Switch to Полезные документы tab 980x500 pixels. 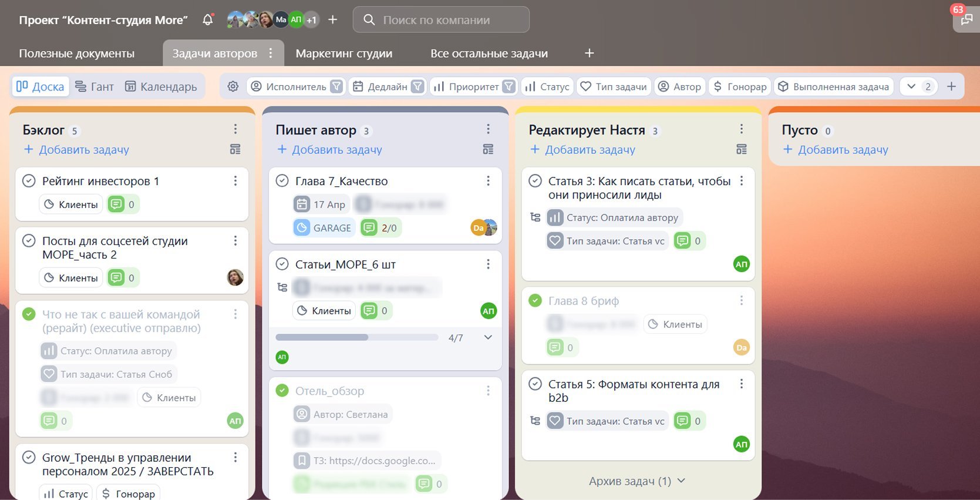point(77,53)
